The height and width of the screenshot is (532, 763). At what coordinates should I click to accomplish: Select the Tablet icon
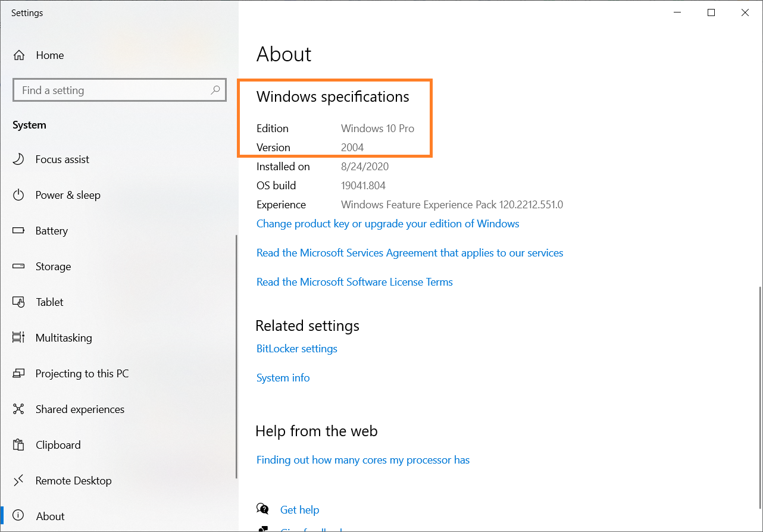[x=19, y=302]
